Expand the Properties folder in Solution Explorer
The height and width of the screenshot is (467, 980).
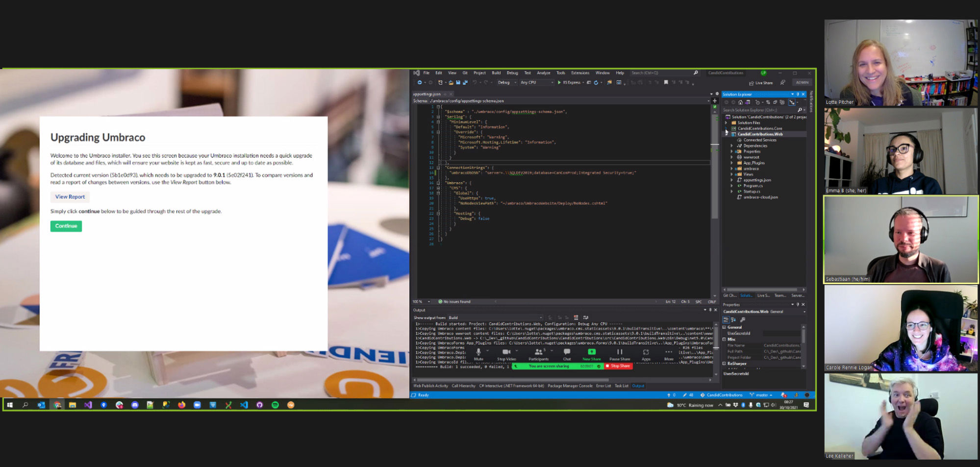tap(732, 151)
